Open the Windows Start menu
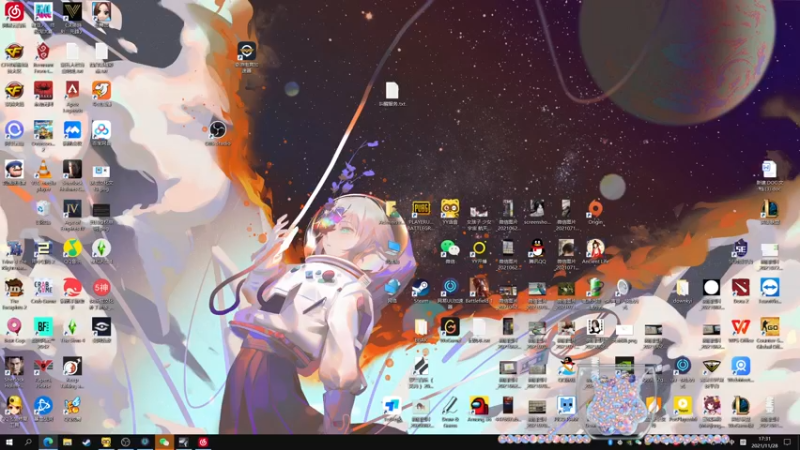The height and width of the screenshot is (450, 800). click(9, 442)
